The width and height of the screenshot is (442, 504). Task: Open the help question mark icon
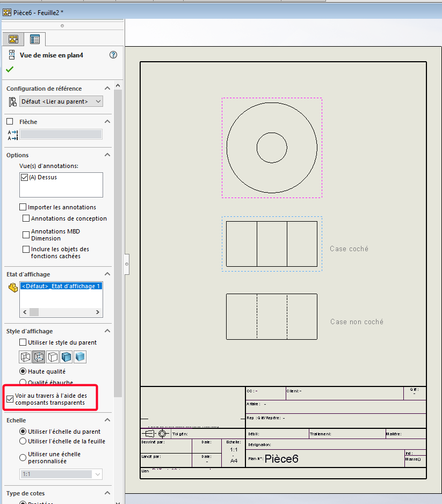click(x=113, y=55)
